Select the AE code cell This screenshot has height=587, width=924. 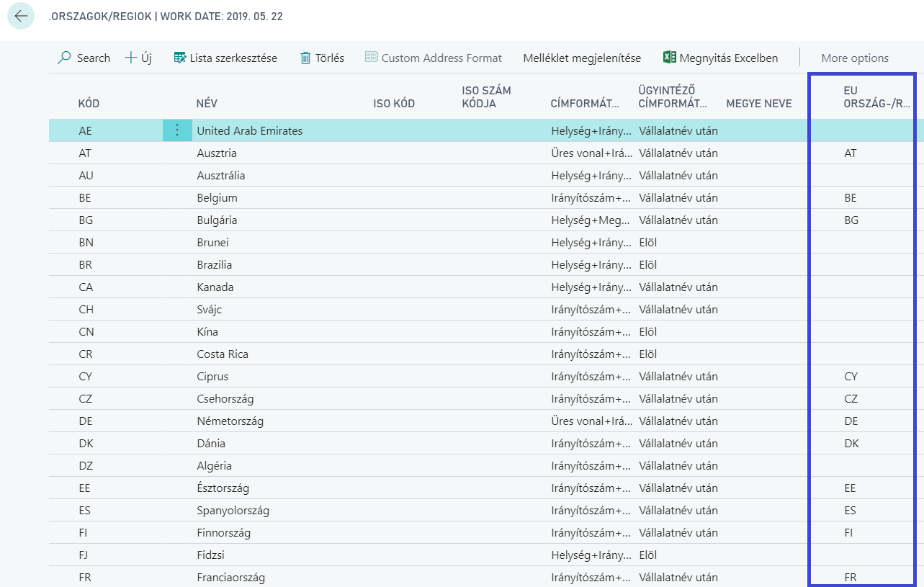click(86, 131)
